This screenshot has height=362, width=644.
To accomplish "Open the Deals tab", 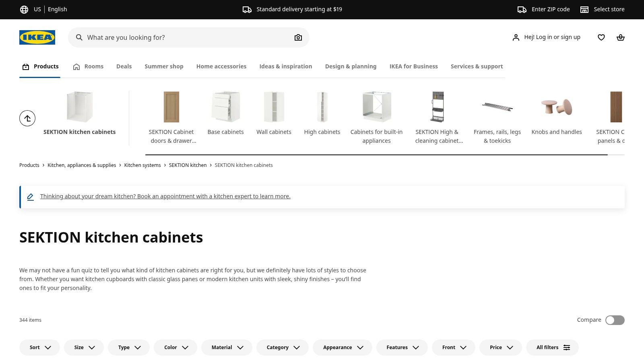I will coord(124,67).
